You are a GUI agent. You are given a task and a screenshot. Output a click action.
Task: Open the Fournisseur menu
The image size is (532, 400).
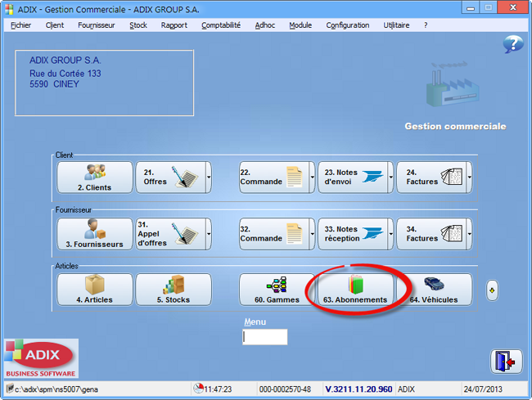(x=97, y=25)
